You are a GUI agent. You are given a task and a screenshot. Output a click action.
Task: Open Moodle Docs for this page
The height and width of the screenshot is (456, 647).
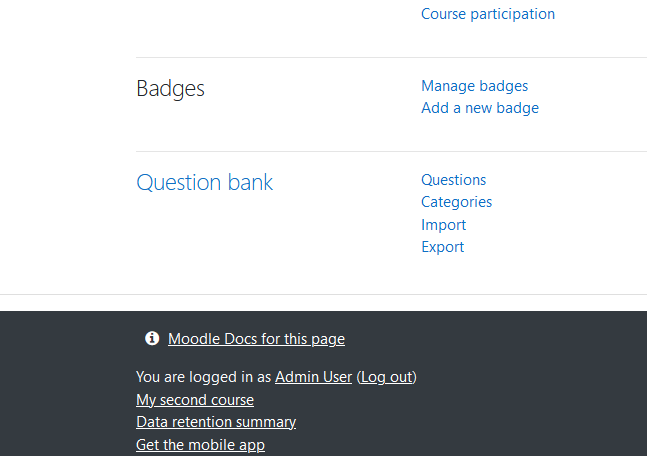coord(256,339)
